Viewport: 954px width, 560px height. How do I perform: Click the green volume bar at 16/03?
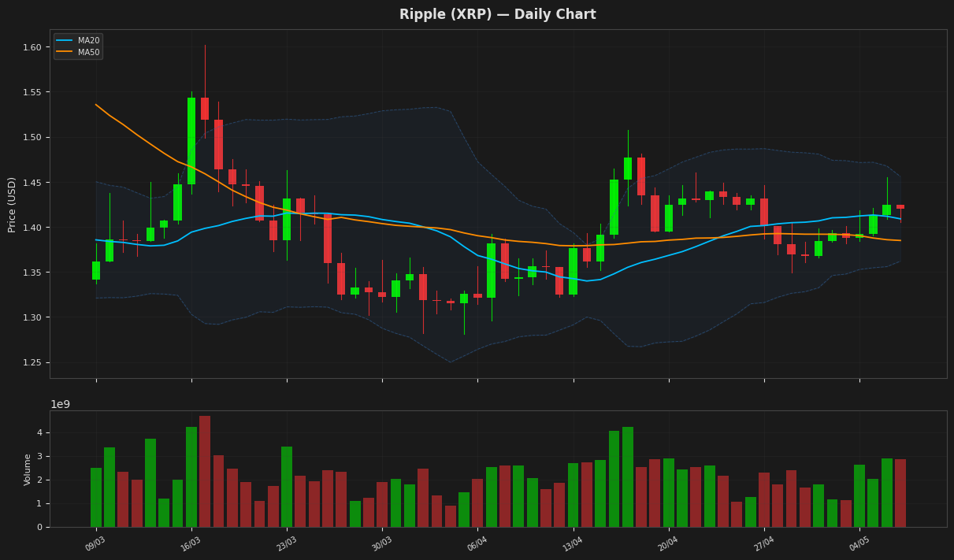[191, 477]
